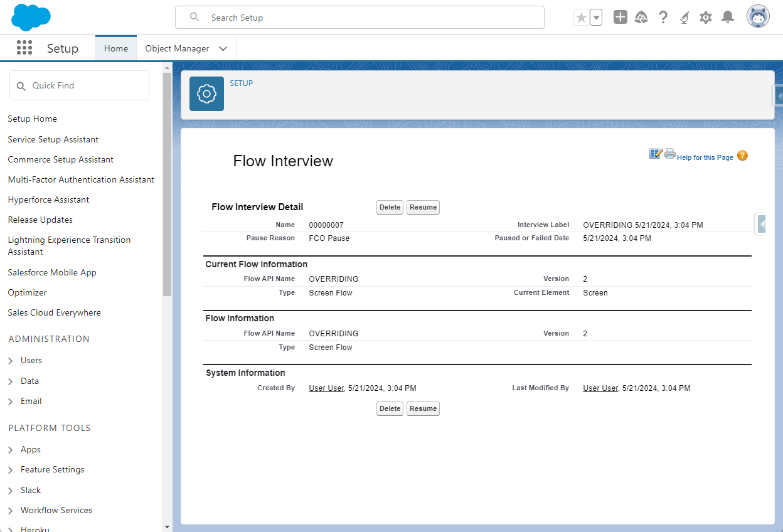
Task: Open Salesforce Mobile App
Action: pos(52,272)
